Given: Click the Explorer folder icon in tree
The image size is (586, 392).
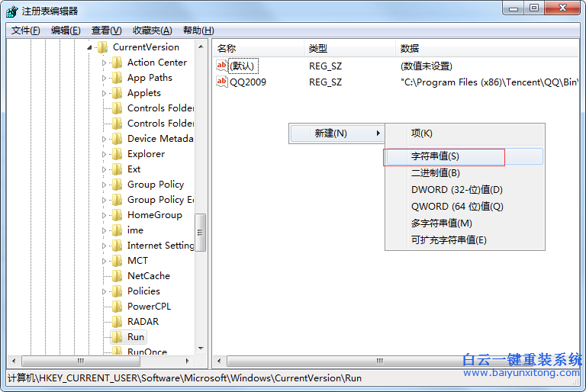Looking at the screenshot, I should click(x=117, y=154).
